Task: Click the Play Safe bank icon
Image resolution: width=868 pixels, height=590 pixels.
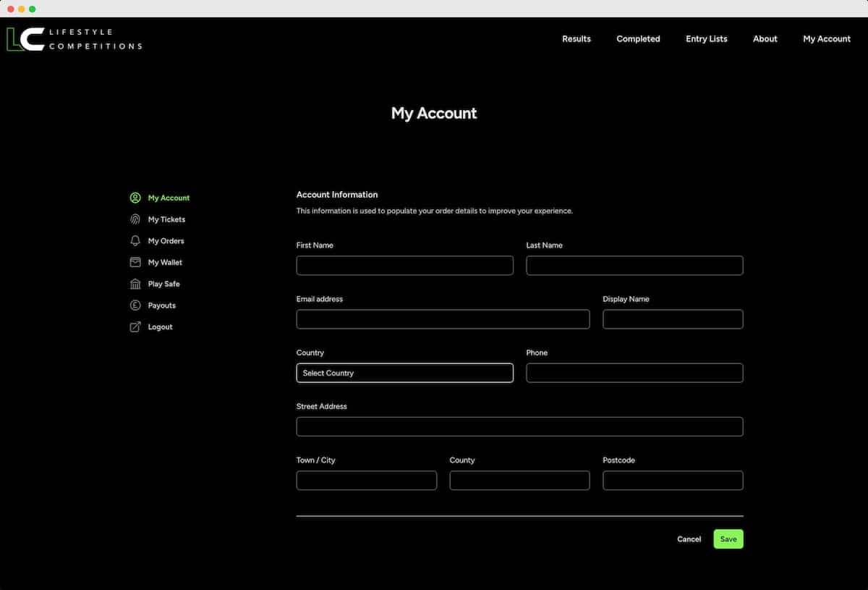Action: (135, 284)
